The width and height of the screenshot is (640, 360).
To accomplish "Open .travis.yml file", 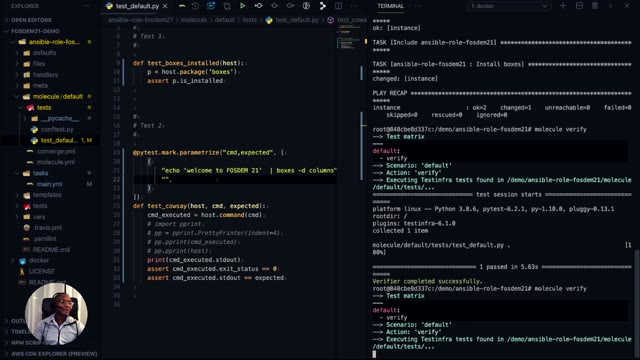I will click(49, 228).
